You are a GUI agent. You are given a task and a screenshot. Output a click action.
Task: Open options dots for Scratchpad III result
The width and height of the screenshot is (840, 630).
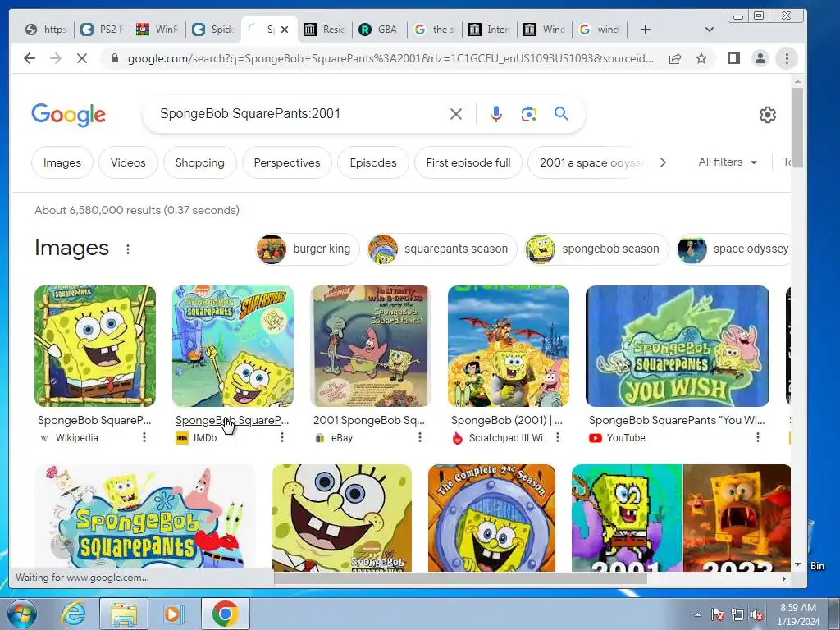pos(558,438)
